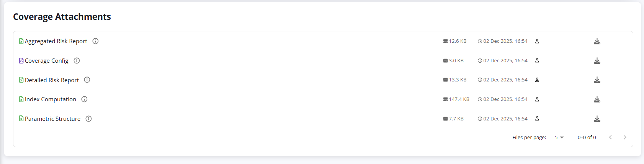Open the Aggregated Risk Report attachment

[56, 41]
